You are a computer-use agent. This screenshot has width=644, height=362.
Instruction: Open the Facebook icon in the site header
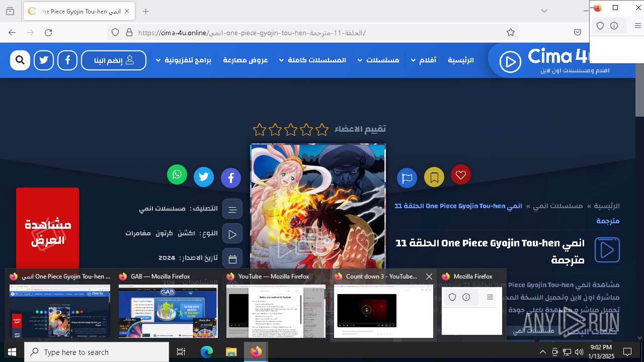67,60
